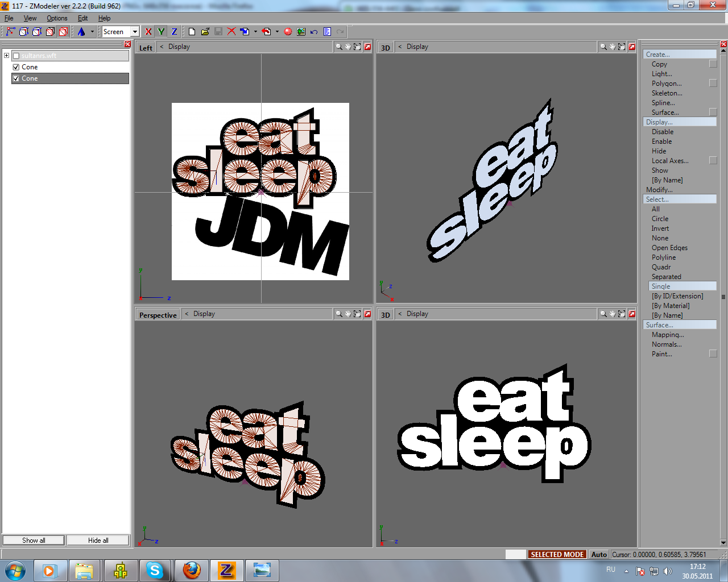Click the undo arrow icon

coord(314,32)
